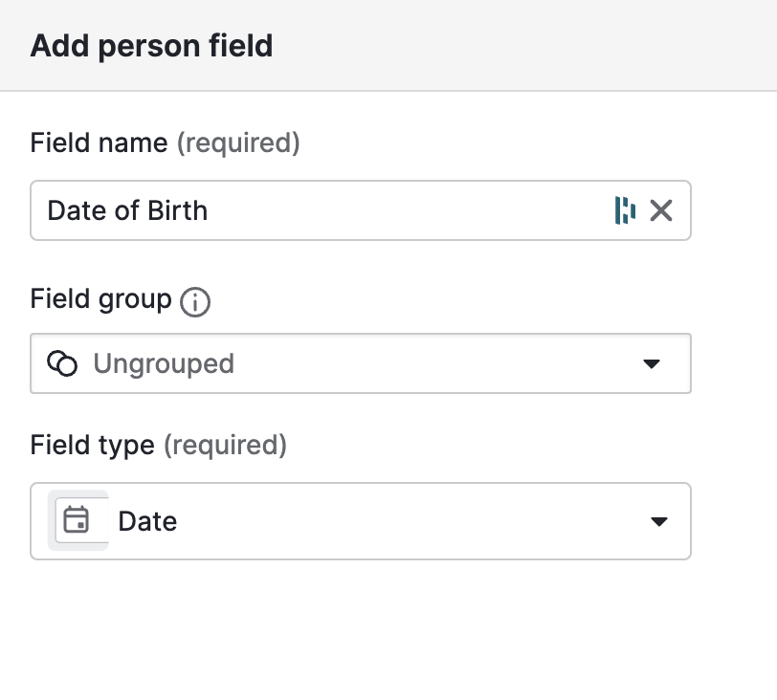This screenshot has width=777, height=700.
Task: Click the 'Field type' label
Action: (92, 445)
